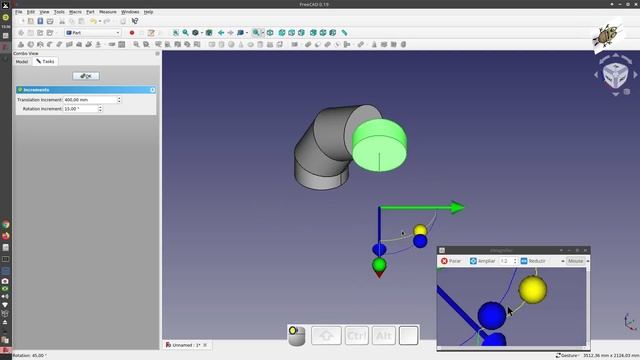Click the green translation arrow dragger
The height and width of the screenshot is (360, 640).
point(422,208)
